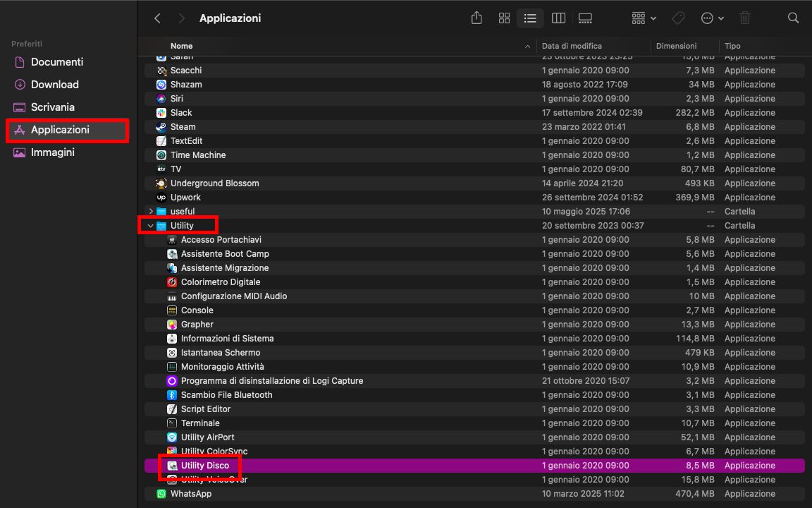Switch to column view

click(558, 18)
